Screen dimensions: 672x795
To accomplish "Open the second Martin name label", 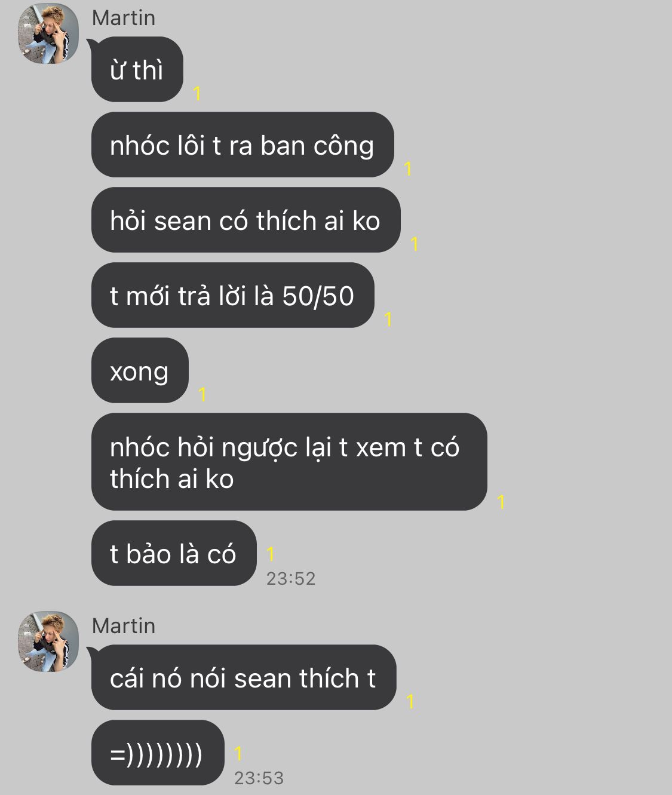I will [x=124, y=626].
